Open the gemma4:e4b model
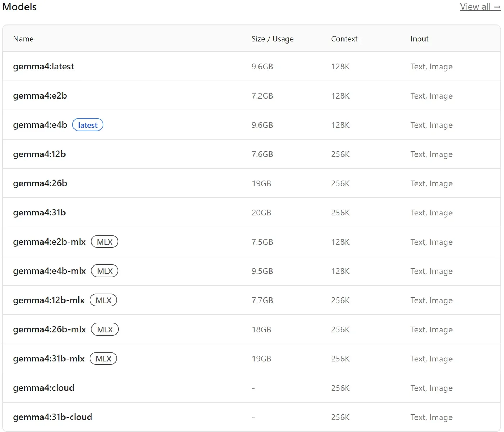The width and height of the screenshot is (504, 432). click(x=40, y=125)
